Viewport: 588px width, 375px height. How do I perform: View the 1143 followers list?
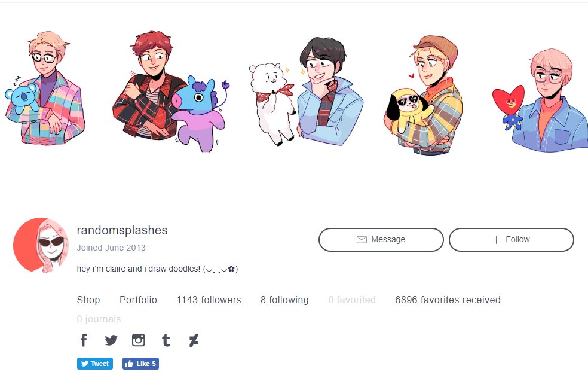[209, 300]
